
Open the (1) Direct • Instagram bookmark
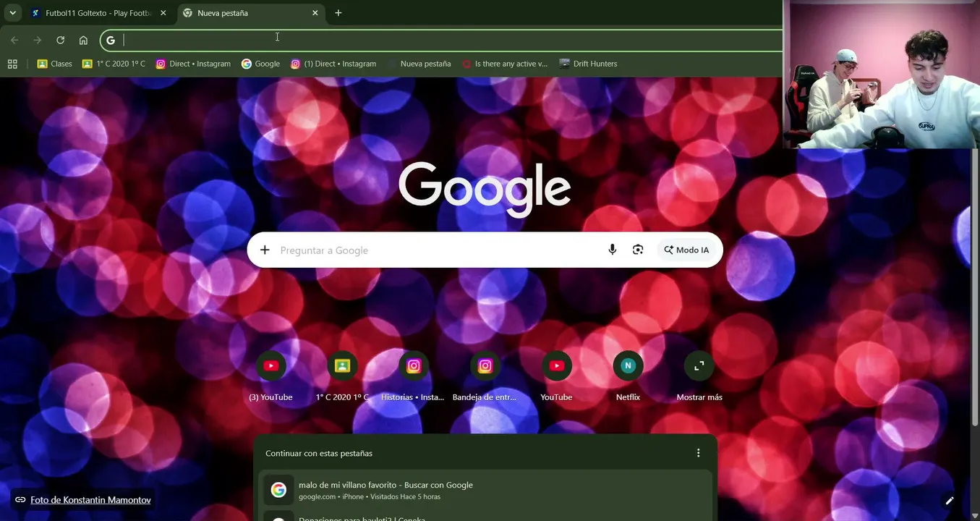333,64
